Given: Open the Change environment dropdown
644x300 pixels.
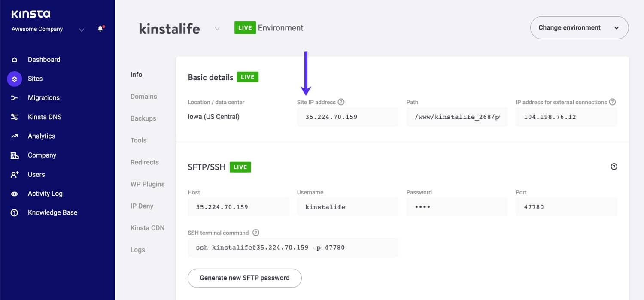Looking at the screenshot, I should click(x=579, y=27).
